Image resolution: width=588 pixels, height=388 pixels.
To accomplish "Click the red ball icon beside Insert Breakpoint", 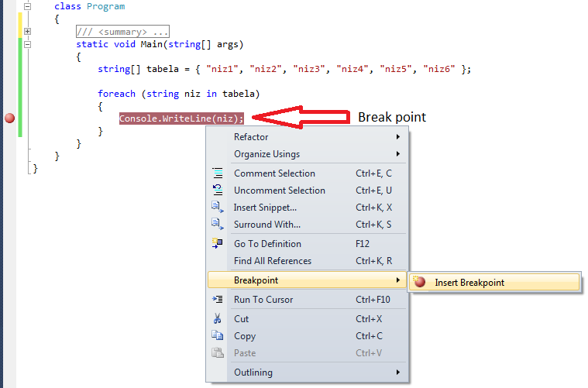I will pyautogui.click(x=420, y=283).
